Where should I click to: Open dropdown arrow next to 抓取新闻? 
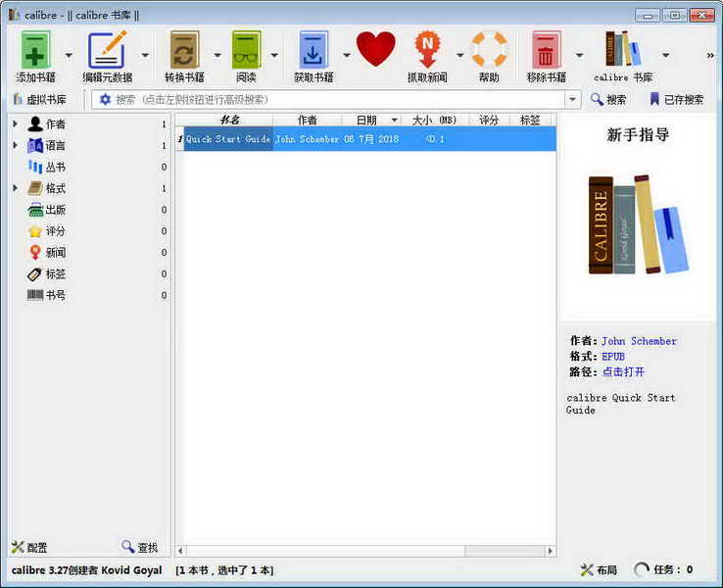[x=459, y=55]
